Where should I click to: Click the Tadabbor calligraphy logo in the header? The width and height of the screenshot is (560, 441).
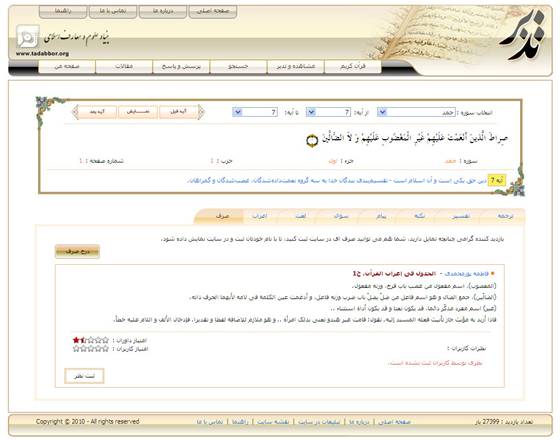coord(522,35)
